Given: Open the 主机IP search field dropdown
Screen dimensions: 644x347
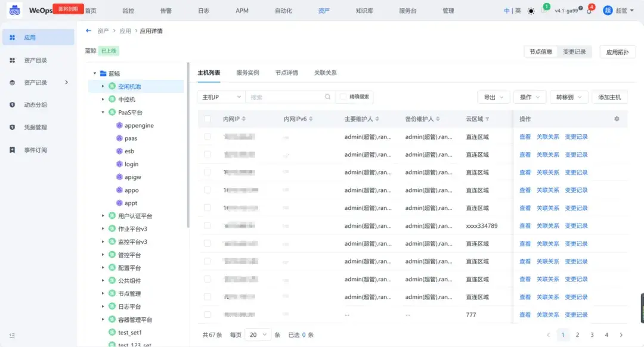Looking at the screenshot, I should tap(221, 97).
